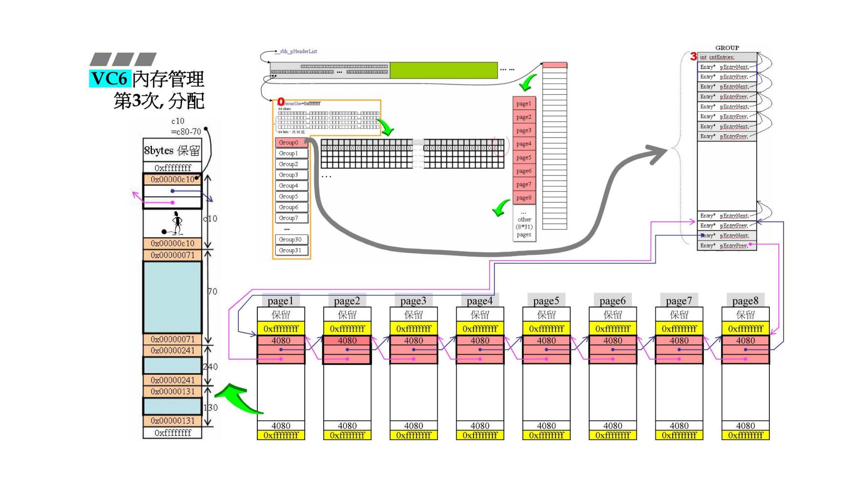The width and height of the screenshot is (868, 488).
Task: Pick the red page5 cell in page list
Action: (x=524, y=158)
